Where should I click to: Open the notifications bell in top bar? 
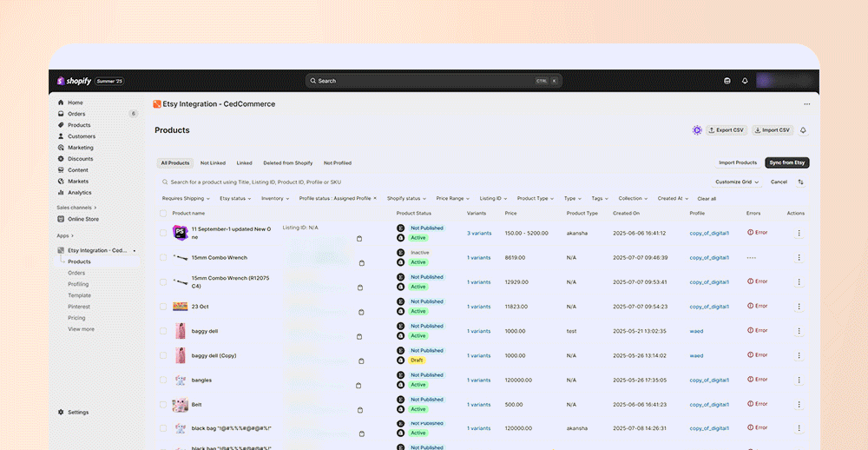(745, 81)
